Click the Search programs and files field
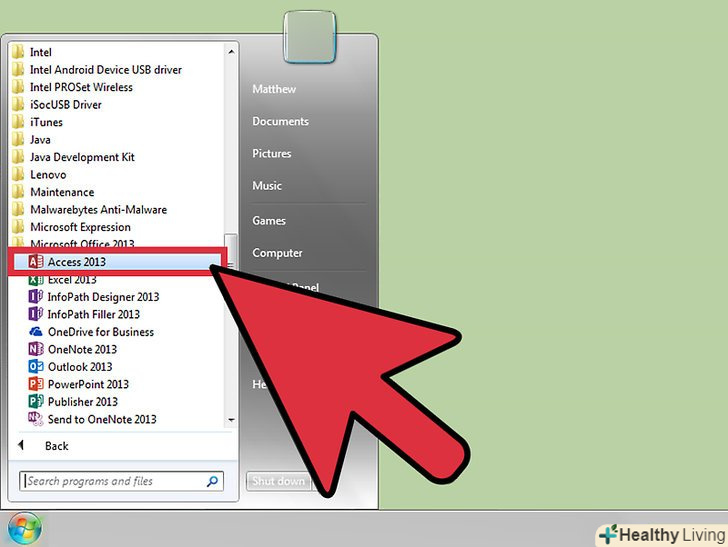The image size is (728, 547). tap(121, 481)
